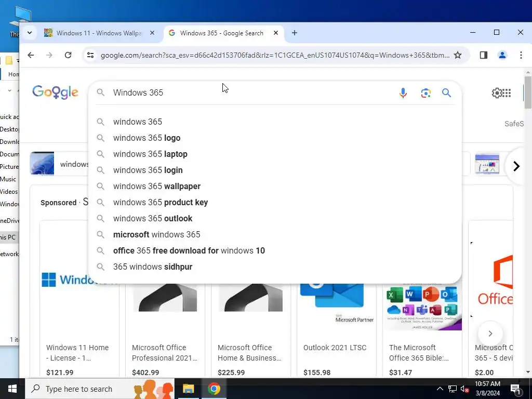Screen dimensions: 532x399
Task: Open site information icon in address bar
Action: (x=90, y=55)
